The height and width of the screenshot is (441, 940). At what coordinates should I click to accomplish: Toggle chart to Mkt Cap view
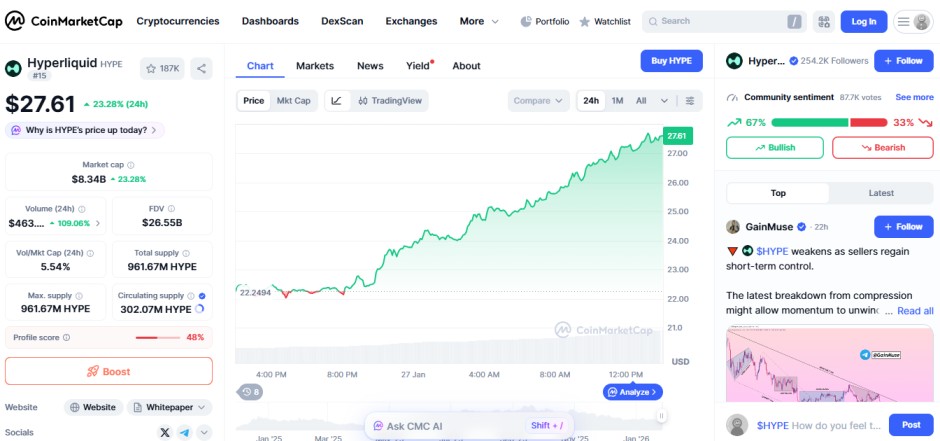(x=294, y=101)
